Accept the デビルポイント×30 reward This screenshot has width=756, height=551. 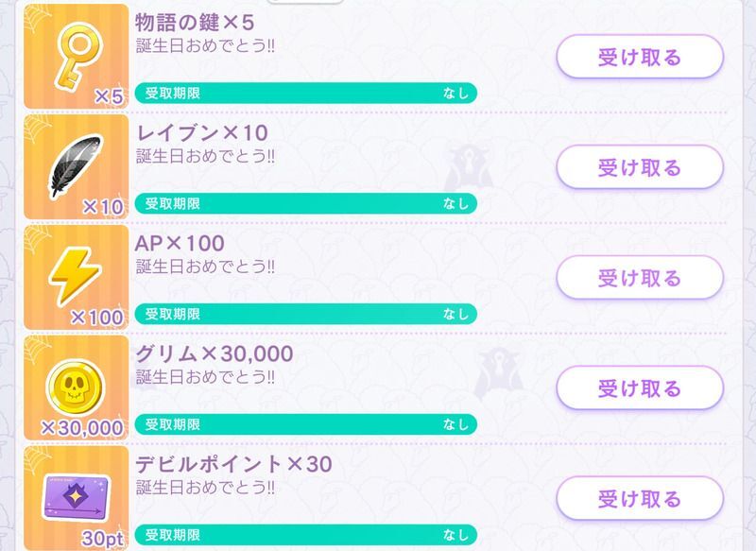639,498
